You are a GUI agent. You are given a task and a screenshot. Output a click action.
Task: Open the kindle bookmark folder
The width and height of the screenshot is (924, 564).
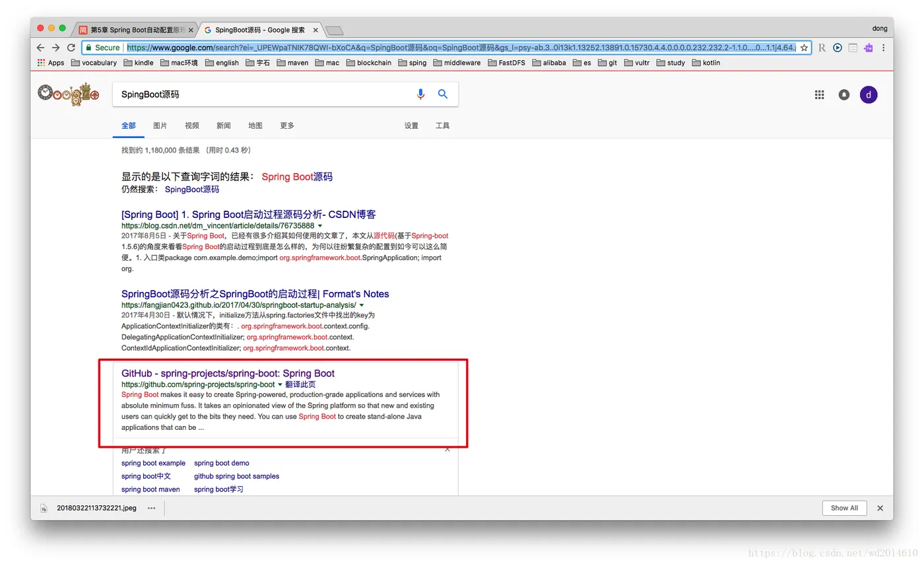click(x=138, y=63)
